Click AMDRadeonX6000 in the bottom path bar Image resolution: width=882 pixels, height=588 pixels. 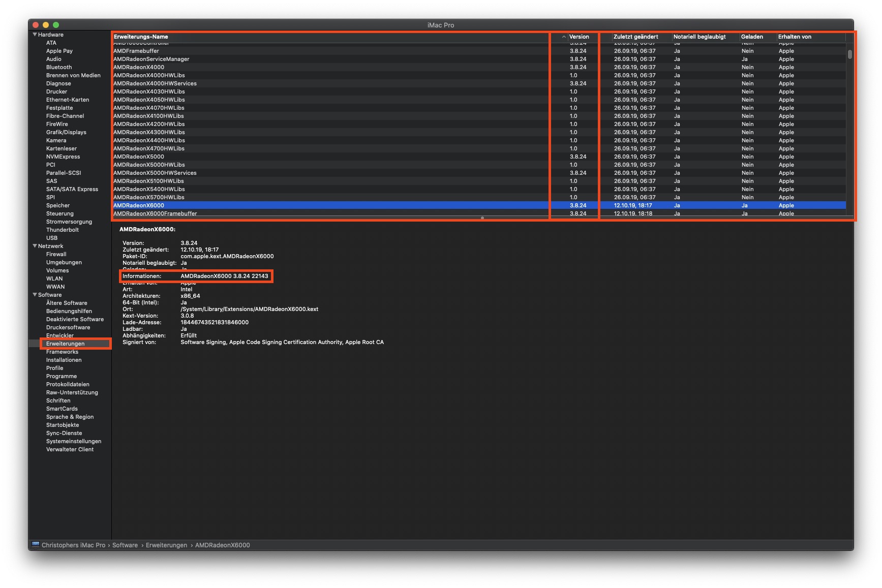[x=223, y=545]
